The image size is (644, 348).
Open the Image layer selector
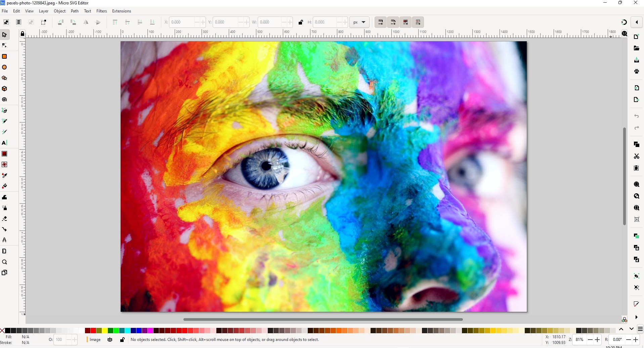click(x=95, y=340)
